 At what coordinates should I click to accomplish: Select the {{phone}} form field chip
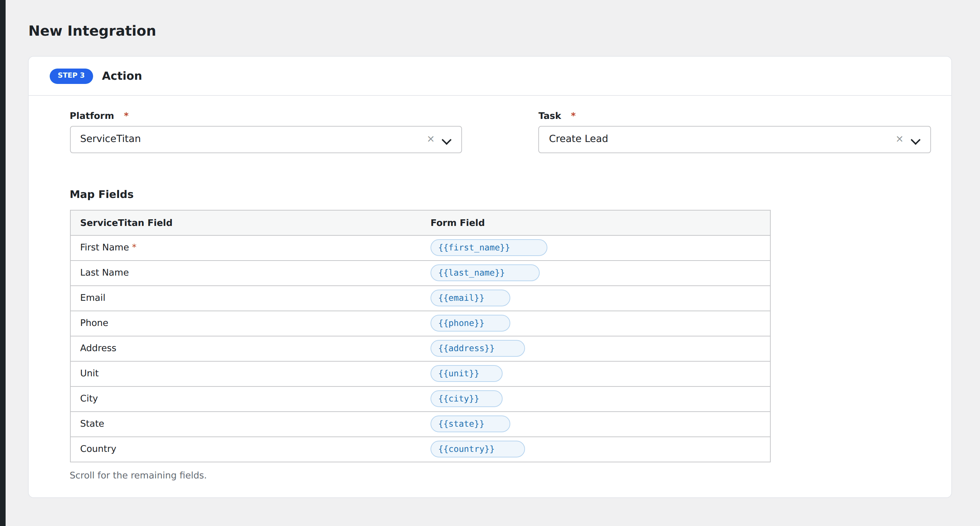click(470, 323)
